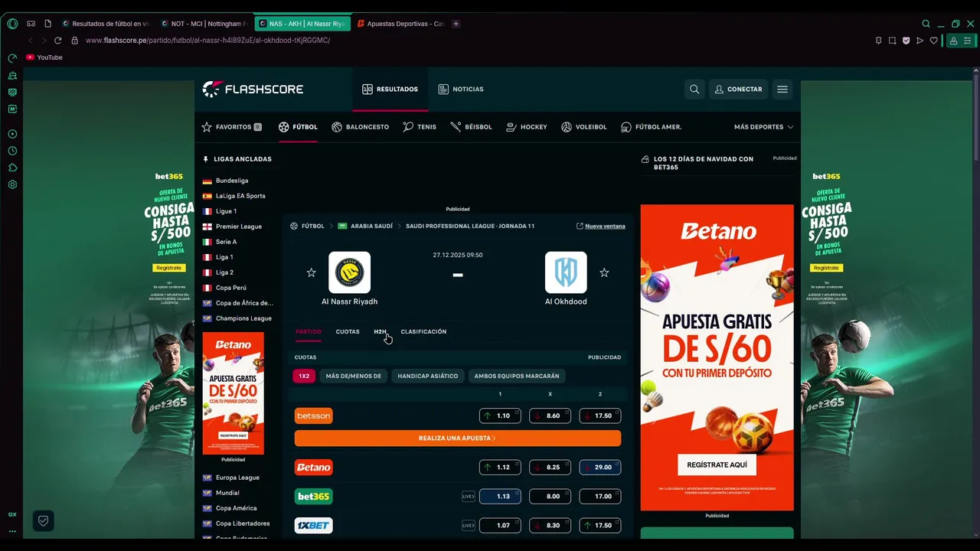The image size is (980, 551).
Task: Click the Flashscore logo
Action: coord(253,90)
